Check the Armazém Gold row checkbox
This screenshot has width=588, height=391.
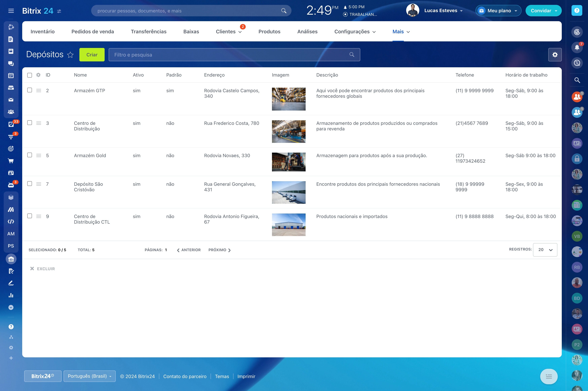(x=30, y=155)
